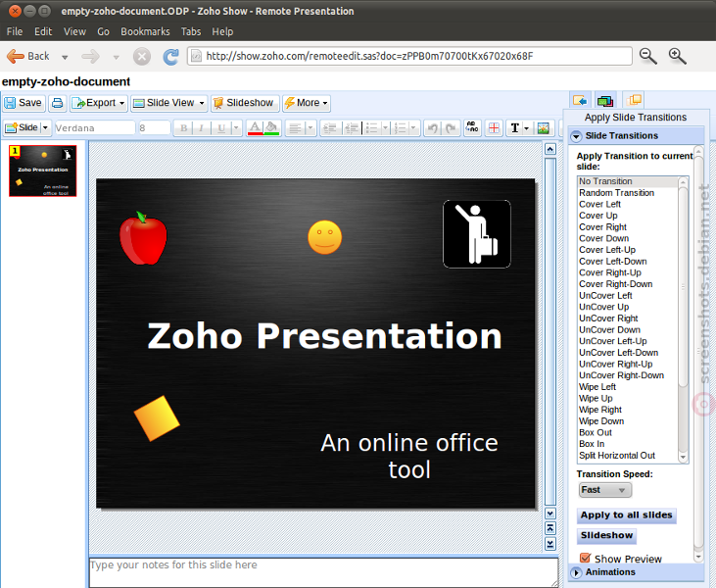
Task: Open the slide transitions panel icon
Action: pyautogui.click(x=580, y=100)
